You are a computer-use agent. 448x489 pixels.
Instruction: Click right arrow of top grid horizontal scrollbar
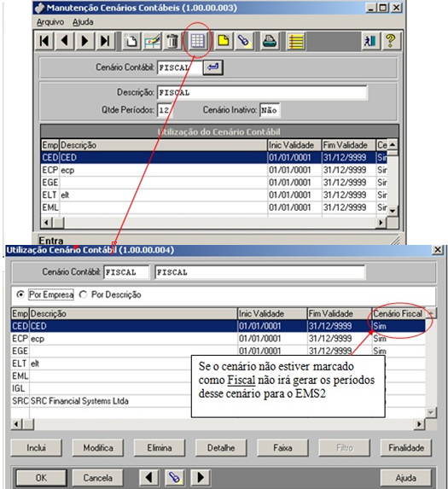381,223
